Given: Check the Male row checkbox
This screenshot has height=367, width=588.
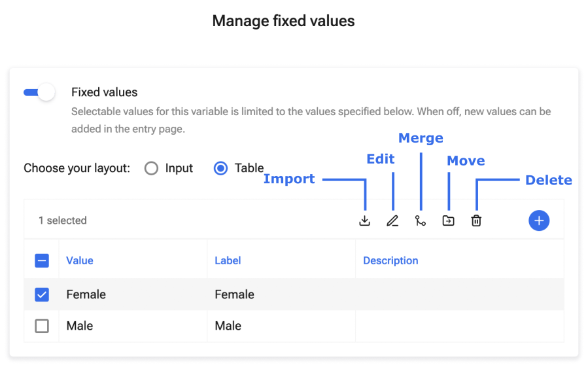Looking at the screenshot, I should [x=42, y=326].
